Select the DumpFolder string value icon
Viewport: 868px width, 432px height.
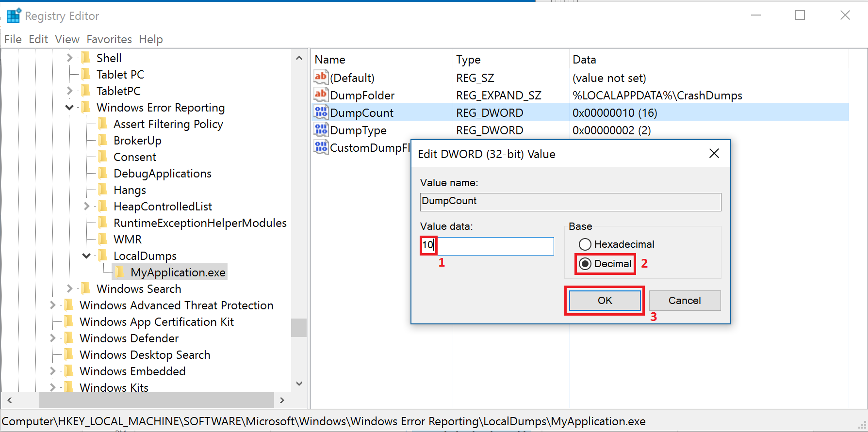click(x=321, y=95)
